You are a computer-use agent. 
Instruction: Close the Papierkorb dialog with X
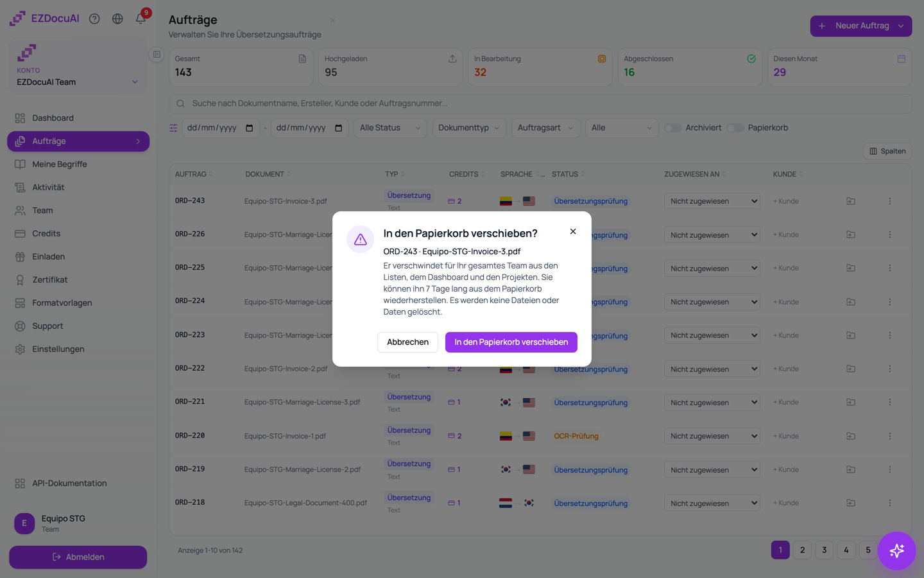click(x=573, y=231)
